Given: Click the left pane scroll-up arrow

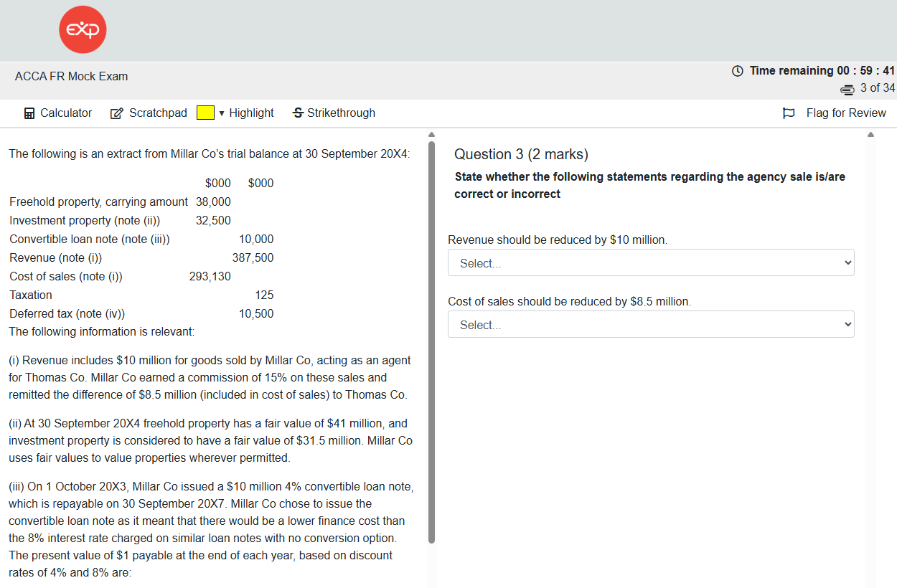Looking at the screenshot, I should [x=431, y=135].
